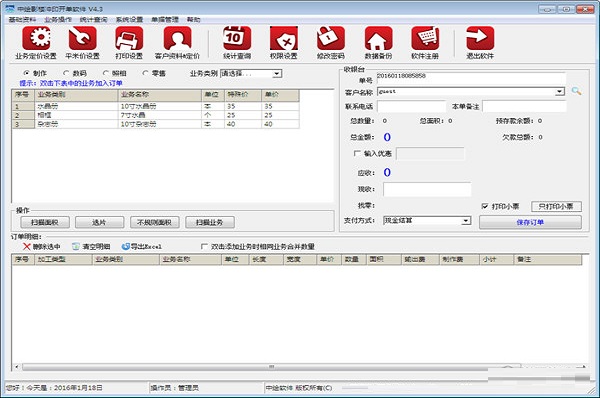Click 面积 column header
Image resolution: width=600 pixels, height=398 pixels.
[384, 259]
